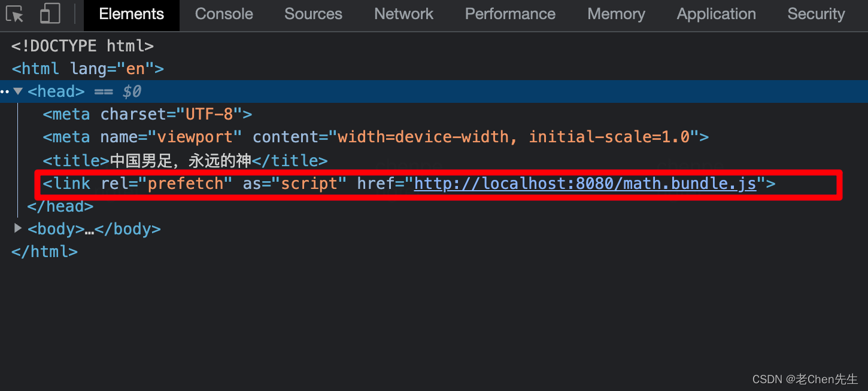The image size is (868, 391).
Task: Select the closing </html> tag line
Action: 44,252
